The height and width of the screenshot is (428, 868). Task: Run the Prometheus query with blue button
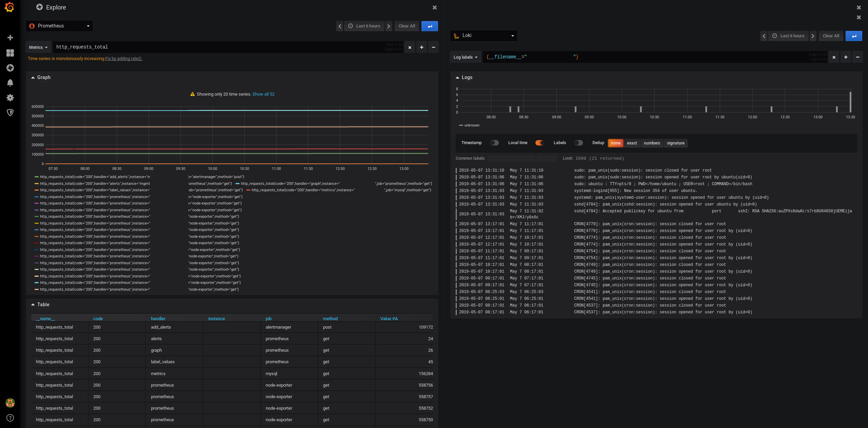coord(430,26)
